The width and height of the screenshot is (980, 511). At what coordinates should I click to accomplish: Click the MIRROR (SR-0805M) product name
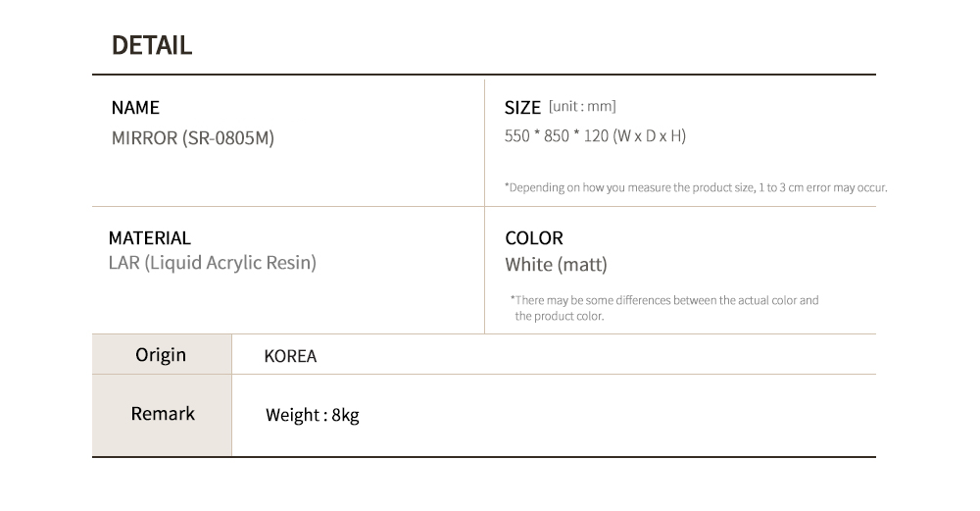[x=193, y=137]
